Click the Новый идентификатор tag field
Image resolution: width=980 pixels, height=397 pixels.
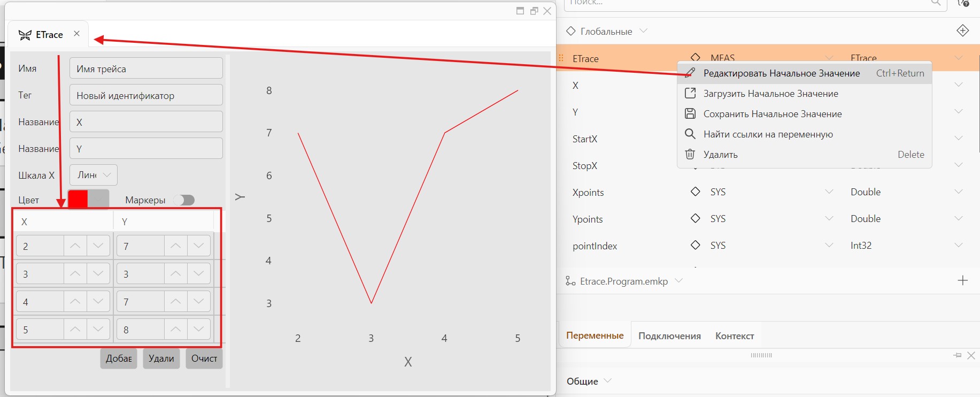146,95
